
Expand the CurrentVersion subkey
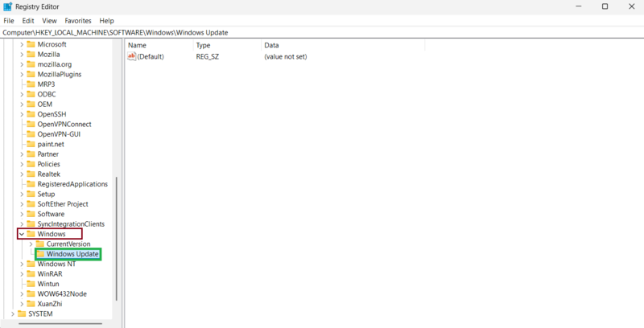click(31, 244)
